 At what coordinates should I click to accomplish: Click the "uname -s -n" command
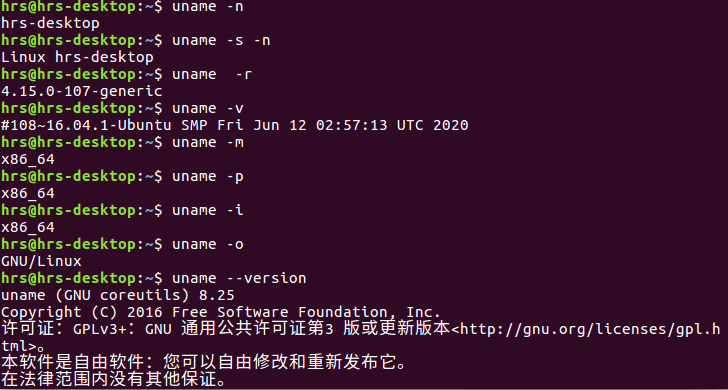pyautogui.click(x=221, y=41)
